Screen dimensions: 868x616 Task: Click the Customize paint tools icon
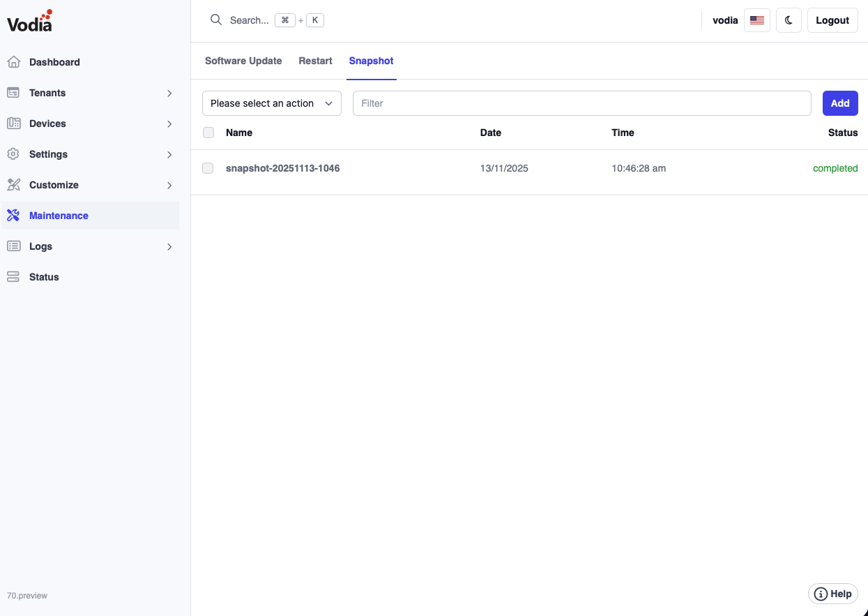click(x=13, y=185)
